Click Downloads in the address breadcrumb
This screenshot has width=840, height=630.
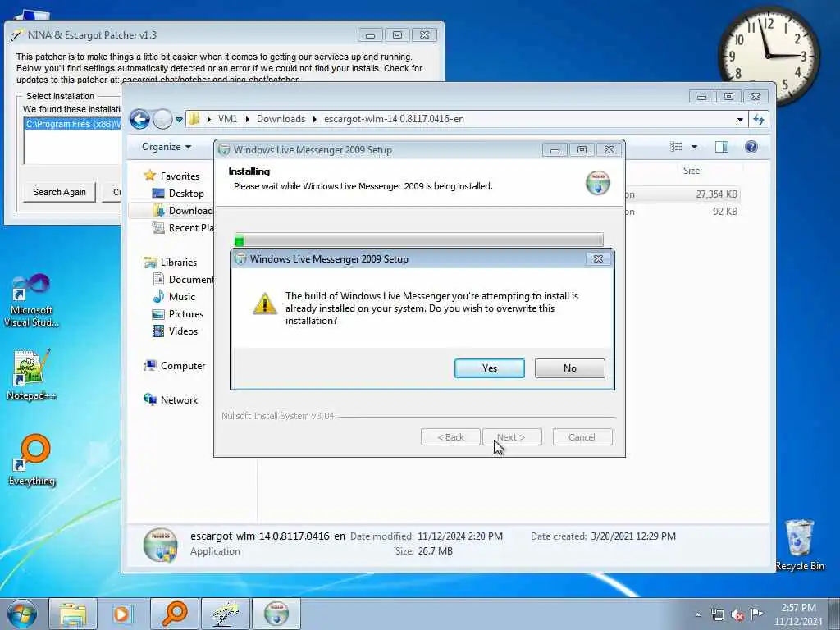pyautogui.click(x=281, y=119)
